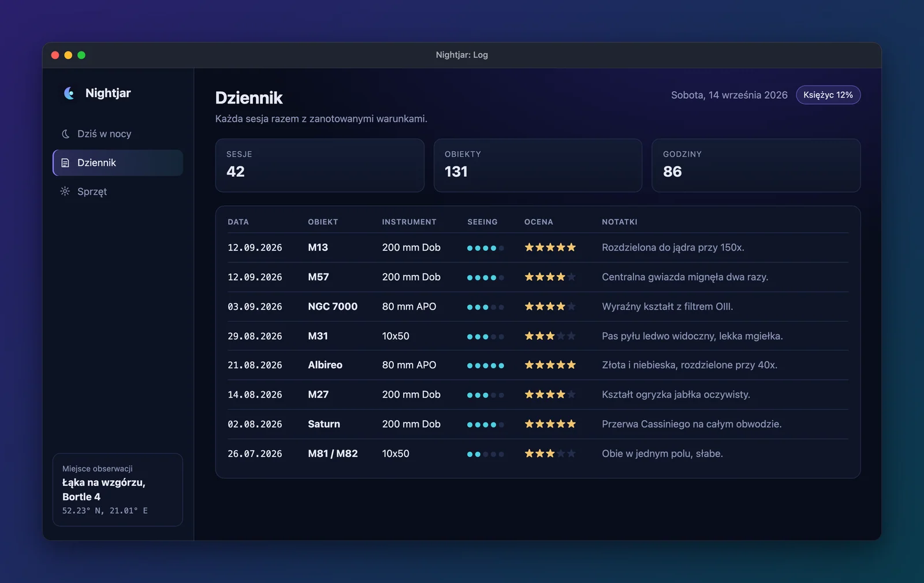Click the gear icon beside Sprzęt
Image resolution: width=924 pixels, height=583 pixels.
65,191
